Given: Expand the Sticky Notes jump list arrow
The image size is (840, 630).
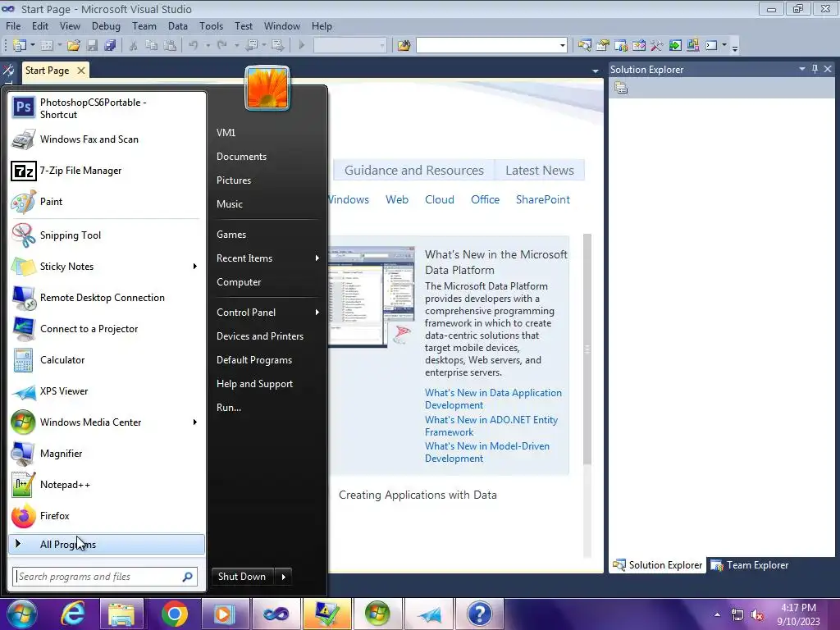Looking at the screenshot, I should pyautogui.click(x=195, y=267).
